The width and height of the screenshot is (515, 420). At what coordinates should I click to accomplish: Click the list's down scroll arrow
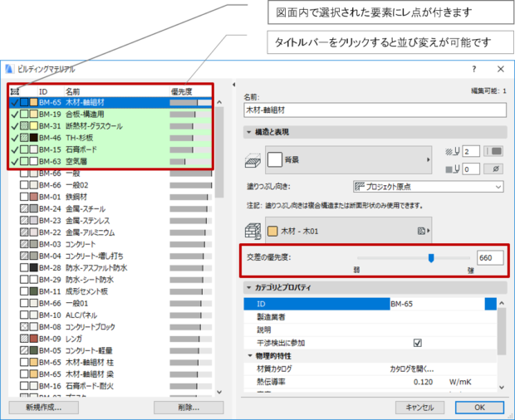(219, 392)
